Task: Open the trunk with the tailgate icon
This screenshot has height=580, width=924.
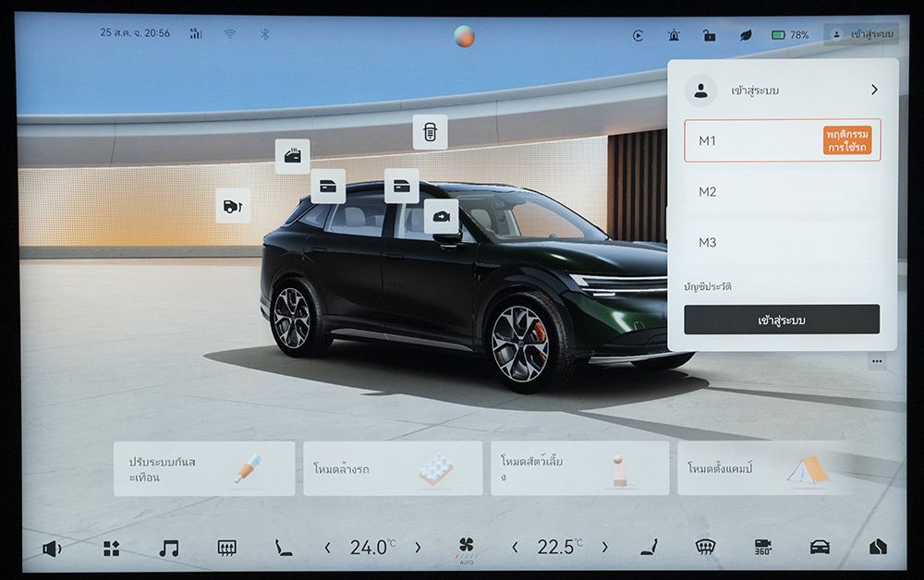Action: 233,205
